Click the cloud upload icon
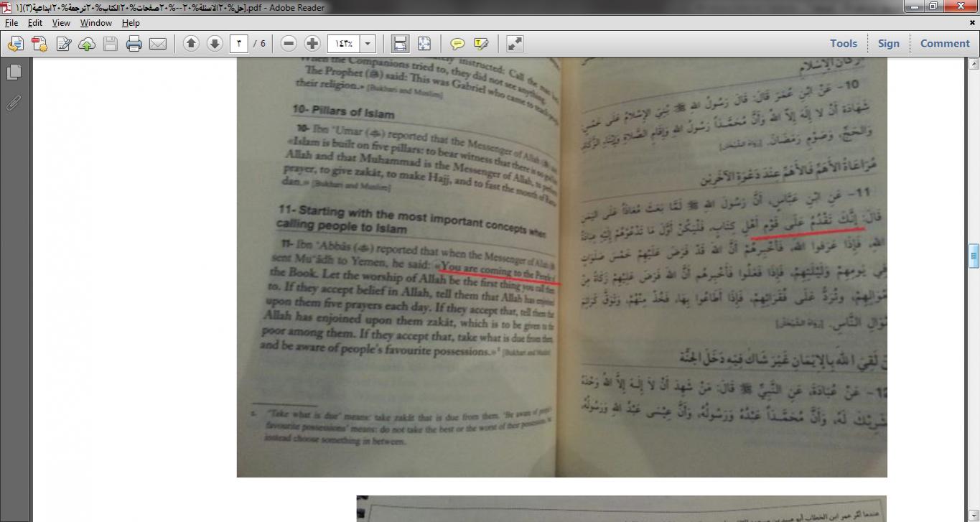Image resolution: width=980 pixels, height=522 pixels. tap(87, 44)
